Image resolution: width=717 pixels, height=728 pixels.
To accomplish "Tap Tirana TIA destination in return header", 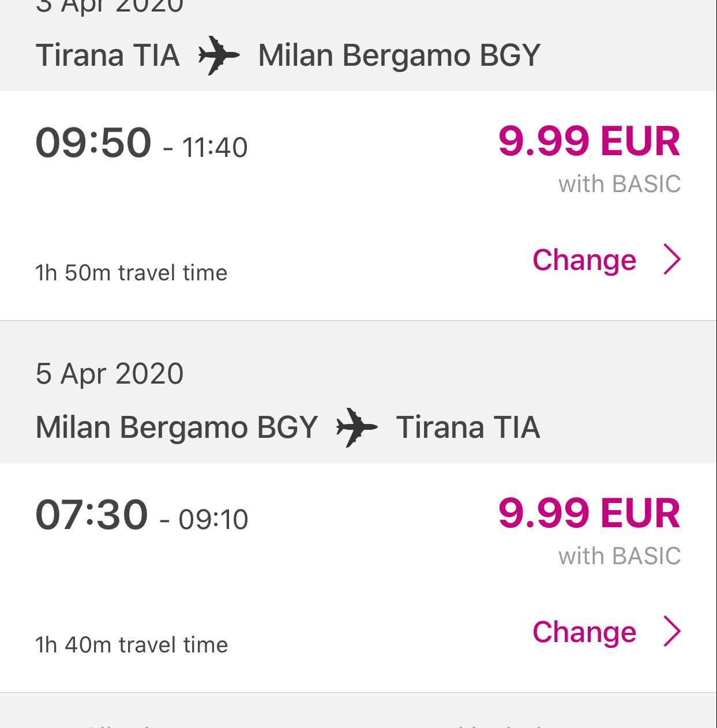I will pos(468,427).
